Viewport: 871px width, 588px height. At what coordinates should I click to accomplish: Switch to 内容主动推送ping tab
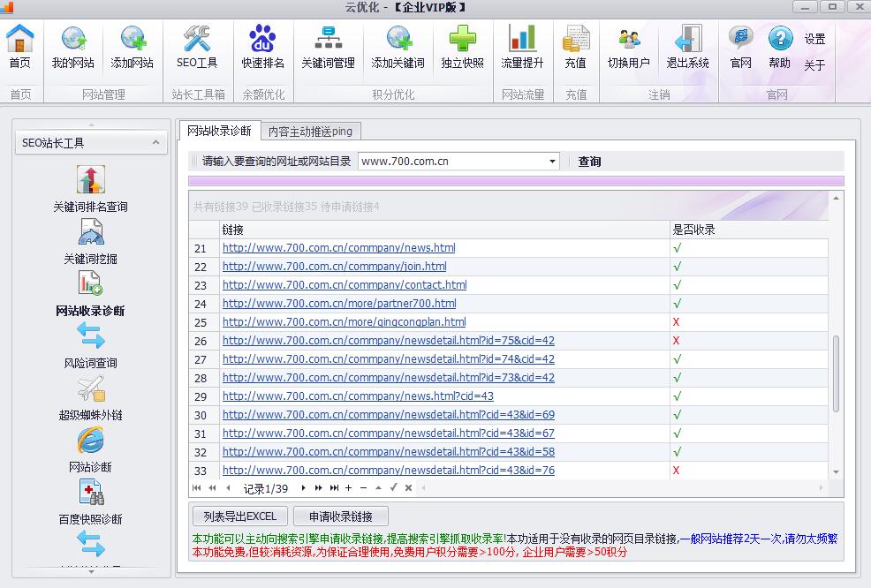coord(310,132)
